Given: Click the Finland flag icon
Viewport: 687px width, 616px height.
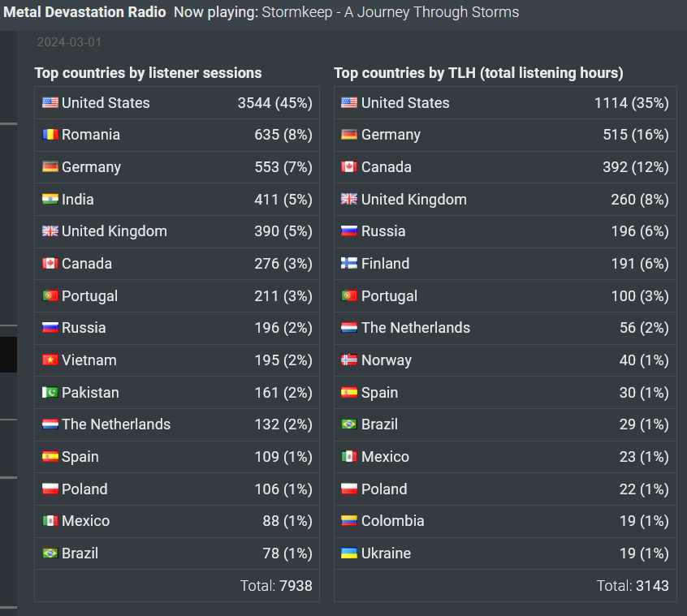Looking at the screenshot, I should 349,263.
